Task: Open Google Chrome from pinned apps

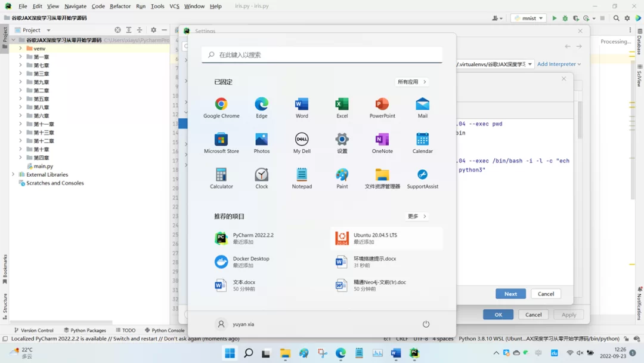Action: (x=221, y=108)
